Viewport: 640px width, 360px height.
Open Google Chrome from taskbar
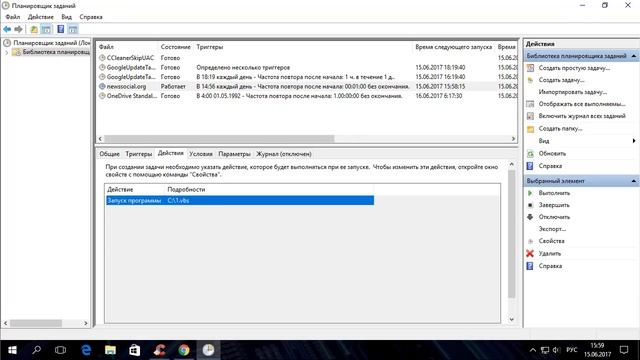click(x=184, y=350)
